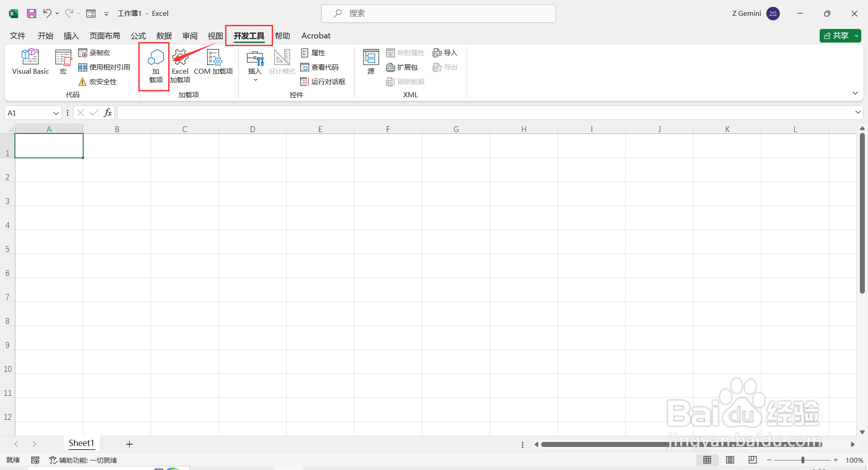Image resolution: width=868 pixels, height=470 pixels.
Task: Click the Insert Function fx button
Action: point(108,113)
